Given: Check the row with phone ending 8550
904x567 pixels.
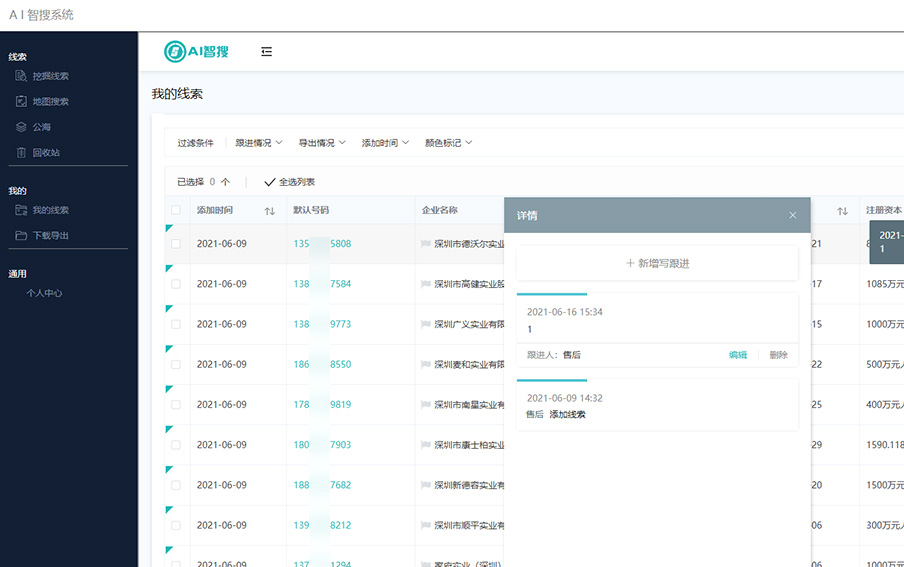Looking at the screenshot, I should click(x=176, y=365).
